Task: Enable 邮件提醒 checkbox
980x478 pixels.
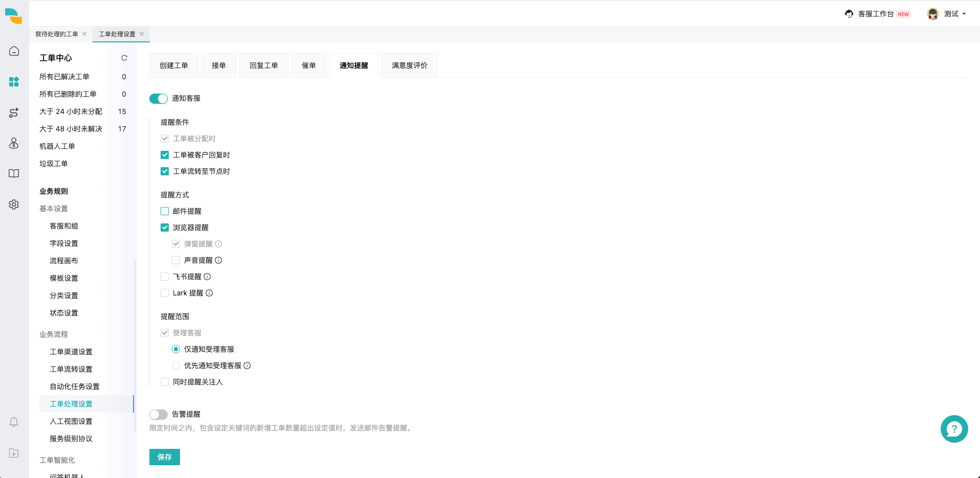Action: (165, 211)
